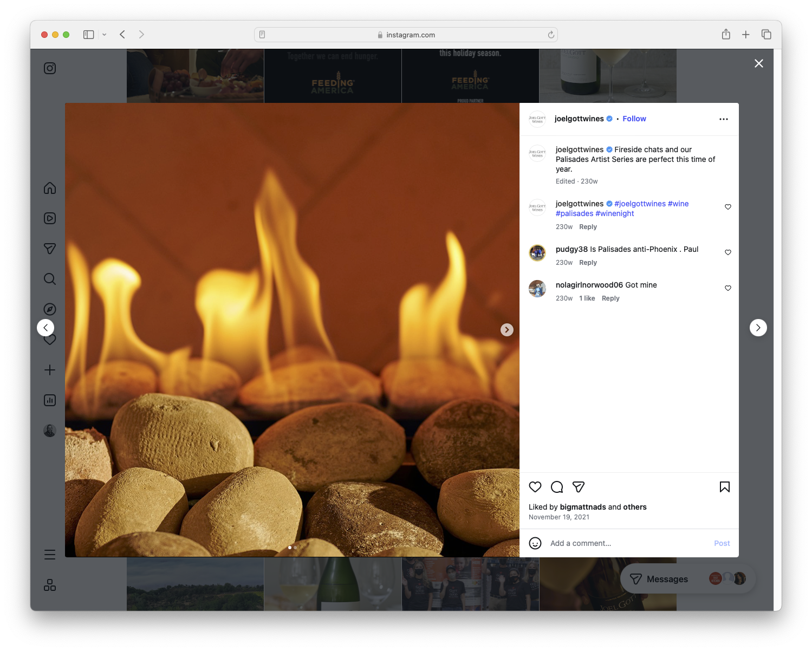812x651 pixels.
Task: Open direct messages from the sidebar
Action: click(50, 249)
